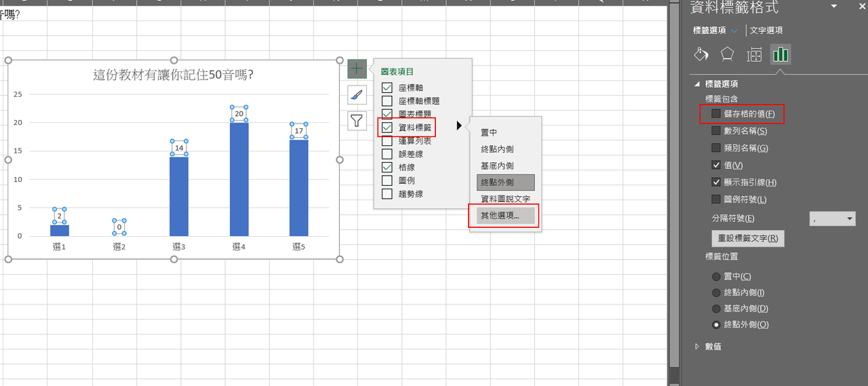Enable the 儲存格的值 checkbox
Image resolution: width=868 pixels, height=386 pixels.
[x=716, y=114]
